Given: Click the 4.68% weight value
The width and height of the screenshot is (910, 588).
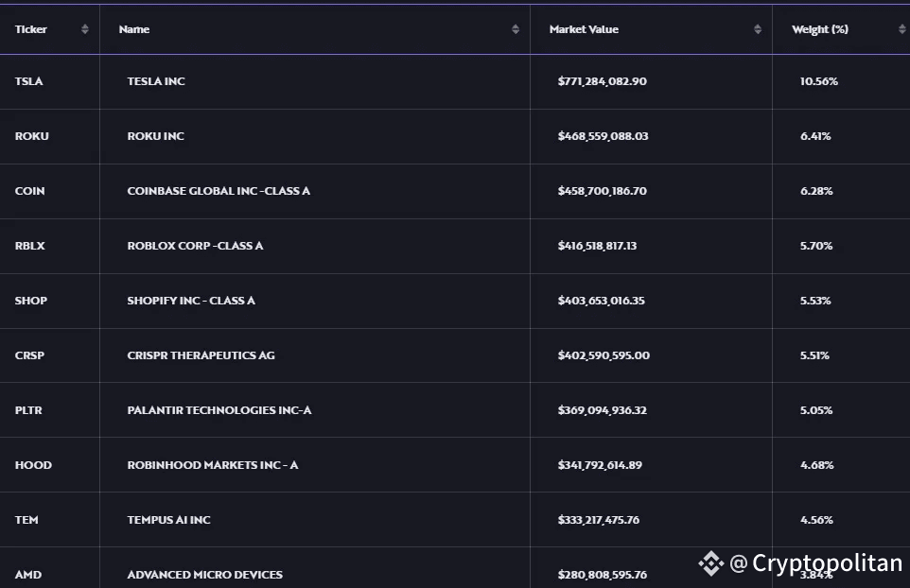Looking at the screenshot, I should coord(817,465).
